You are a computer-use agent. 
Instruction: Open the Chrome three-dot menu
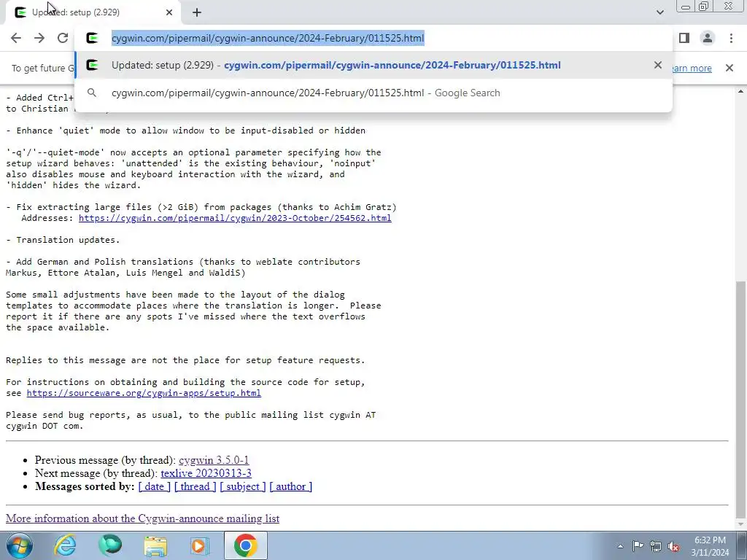(731, 38)
